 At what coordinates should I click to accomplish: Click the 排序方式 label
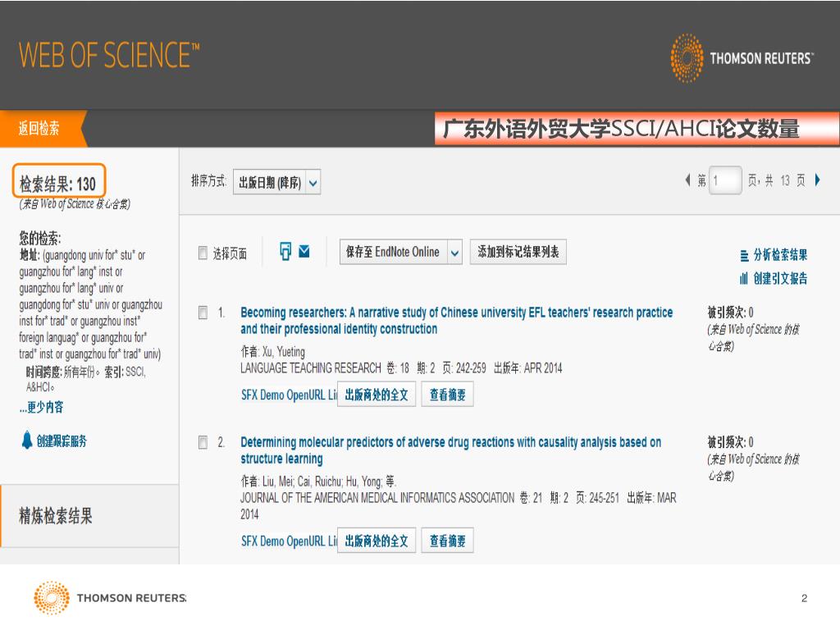(x=208, y=181)
